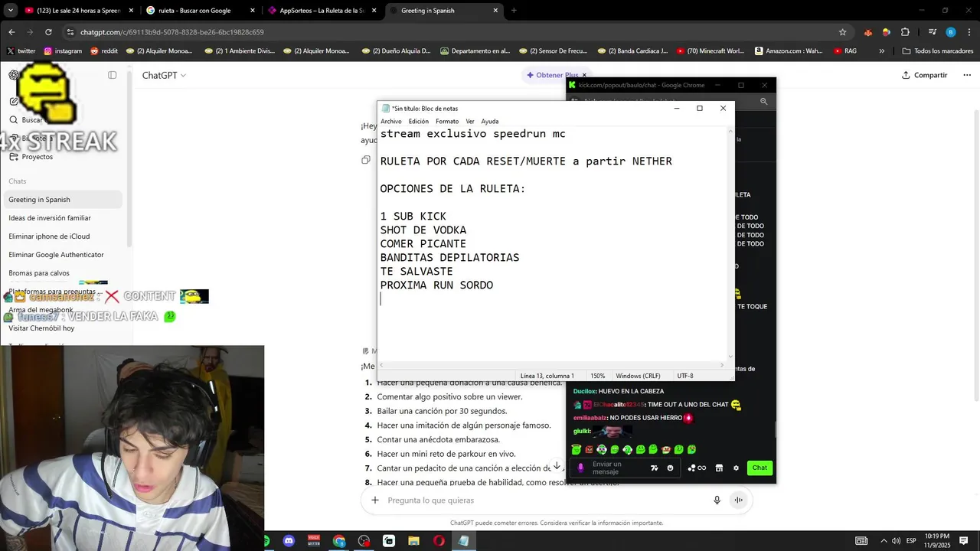
Task: Open the reddit bookmark
Action: [x=104, y=51]
